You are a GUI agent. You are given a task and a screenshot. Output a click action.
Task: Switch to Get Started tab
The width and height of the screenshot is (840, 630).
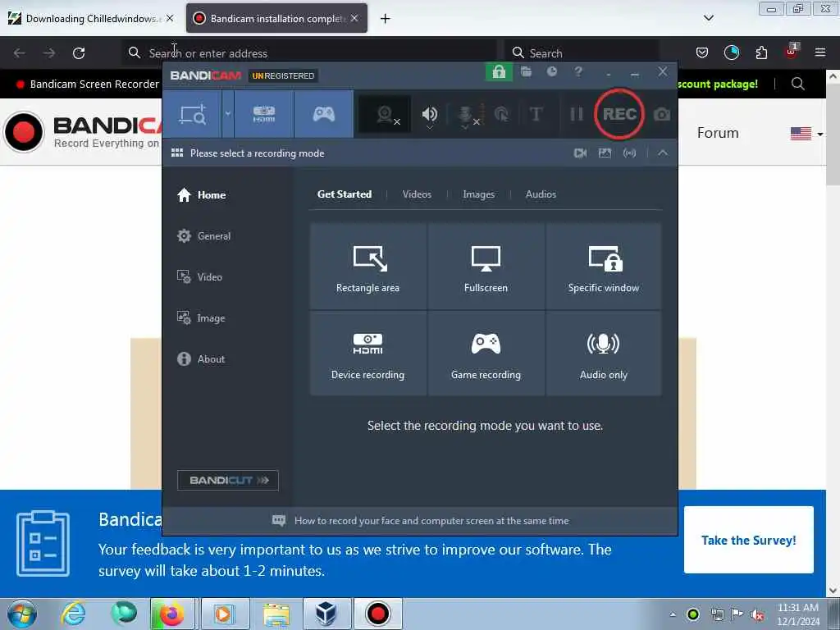pos(345,194)
